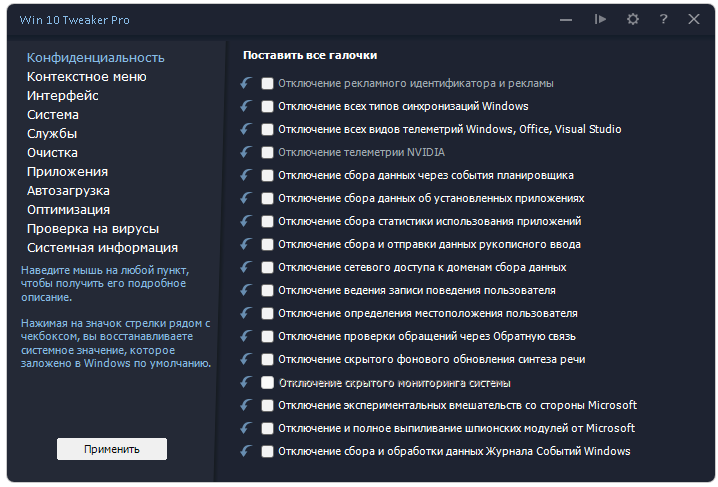Open the settings gear in title bar
Screen dimensions: 718x487
[632, 19]
